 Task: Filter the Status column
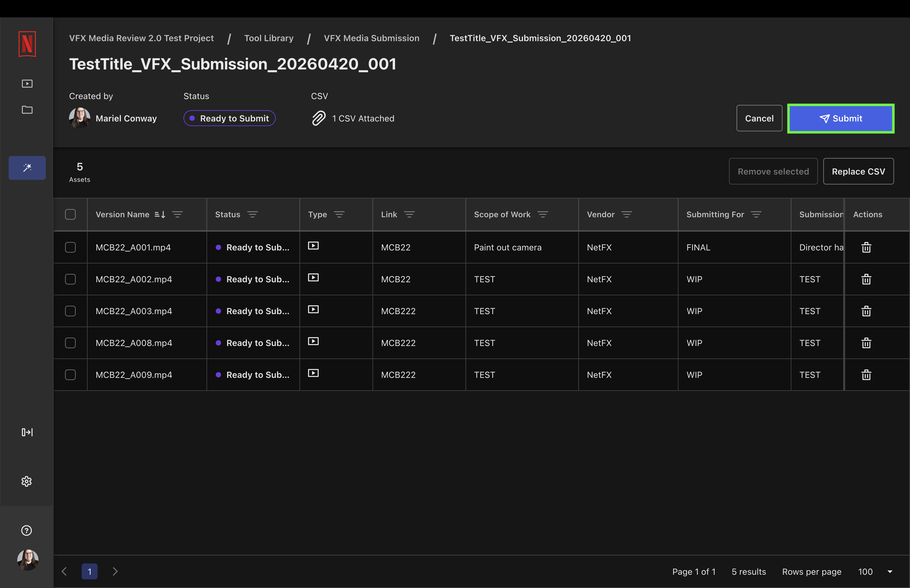click(x=253, y=215)
